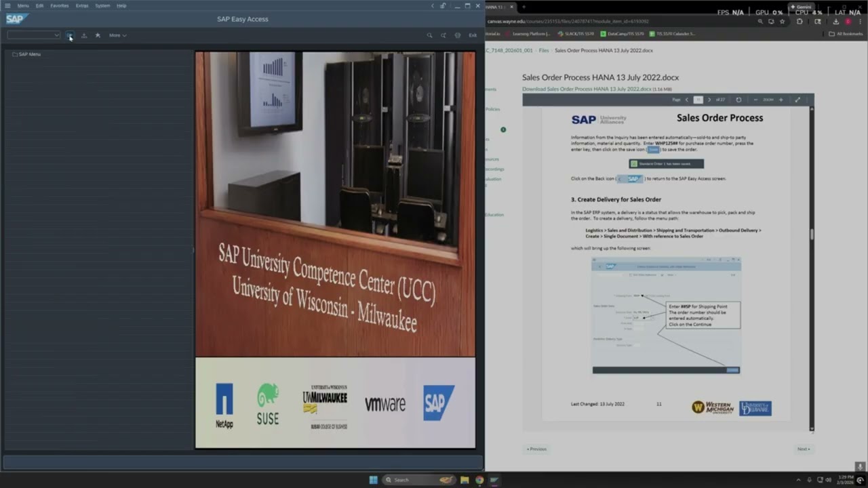Open the All Bookmarks folder
This screenshot has width=868, height=488.
846,33
